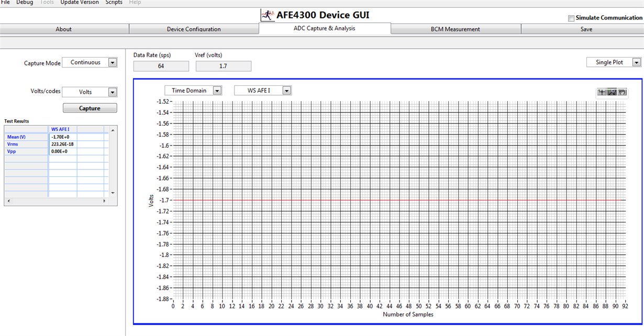Click the running-figure logo beside AFE4300 Device GUI

coord(268,15)
